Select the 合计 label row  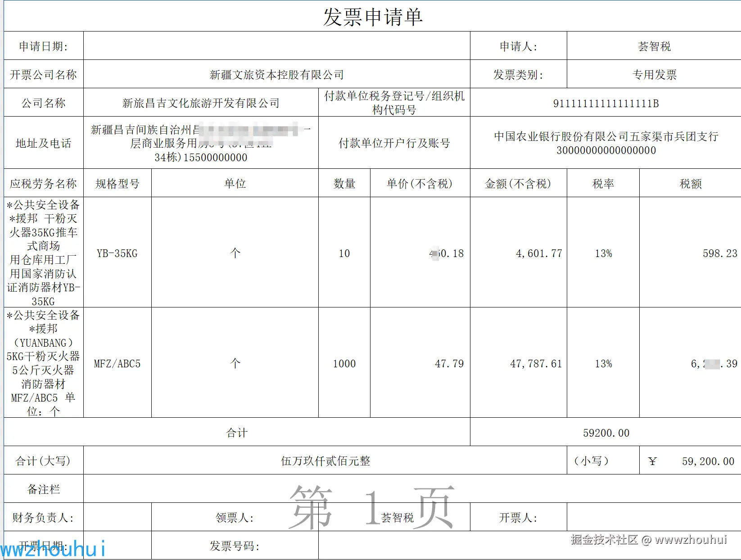pyautogui.click(x=237, y=432)
